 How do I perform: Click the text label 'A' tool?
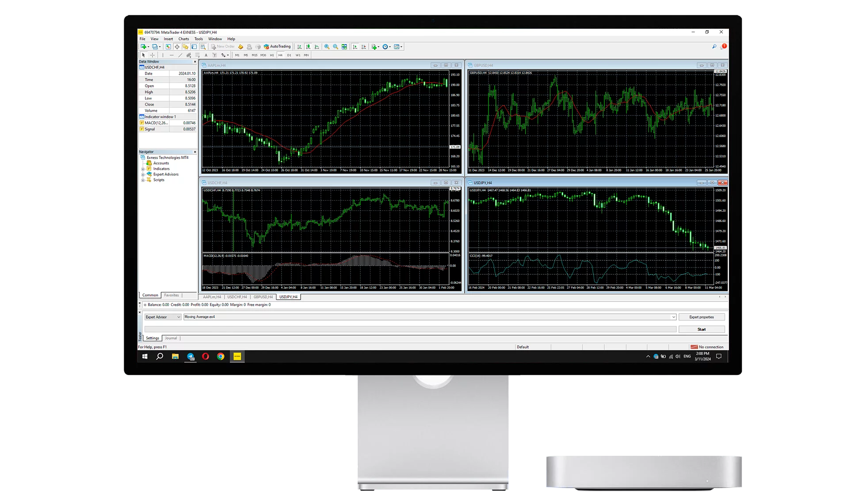click(x=206, y=55)
